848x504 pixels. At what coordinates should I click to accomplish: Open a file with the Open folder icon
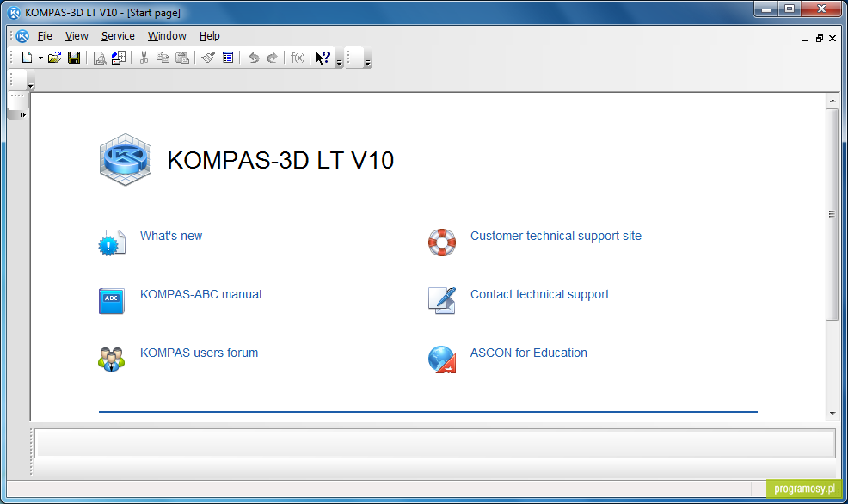click(x=55, y=58)
